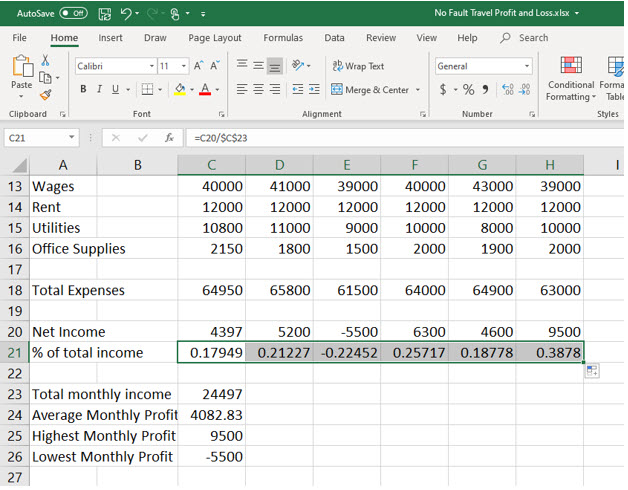Screen dimensions: 628x490
Task: Click the Align Right icon
Action: (x=275, y=89)
